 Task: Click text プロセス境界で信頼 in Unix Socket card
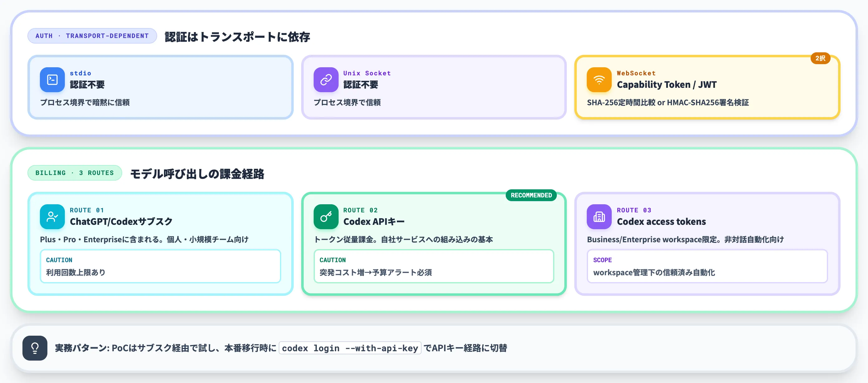[x=347, y=102]
